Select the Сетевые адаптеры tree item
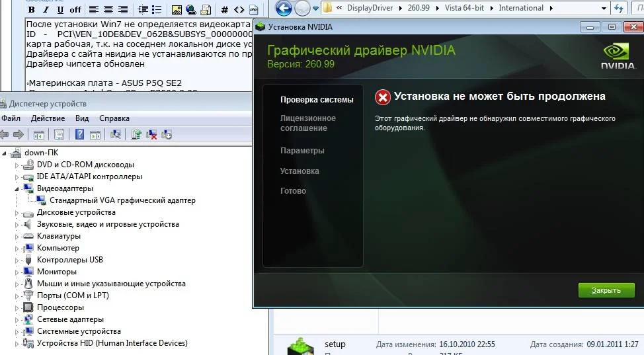Image resolution: width=644 pixels, height=355 pixels. coord(70,319)
